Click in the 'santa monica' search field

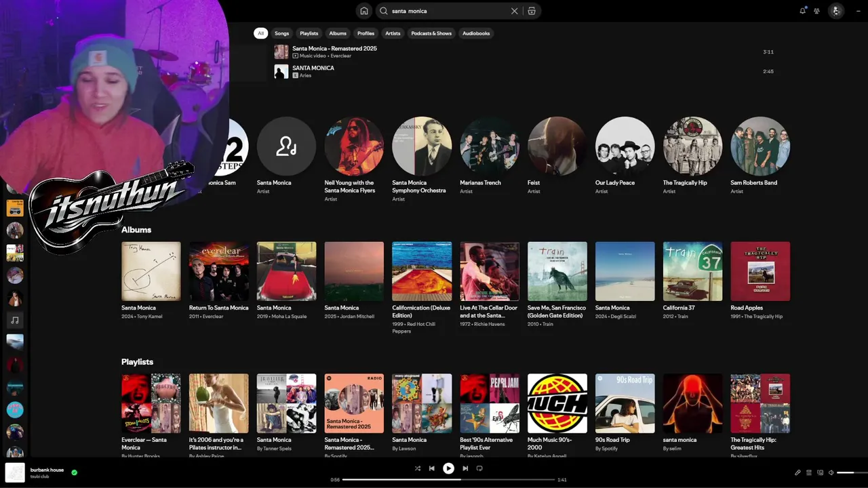coord(448,11)
